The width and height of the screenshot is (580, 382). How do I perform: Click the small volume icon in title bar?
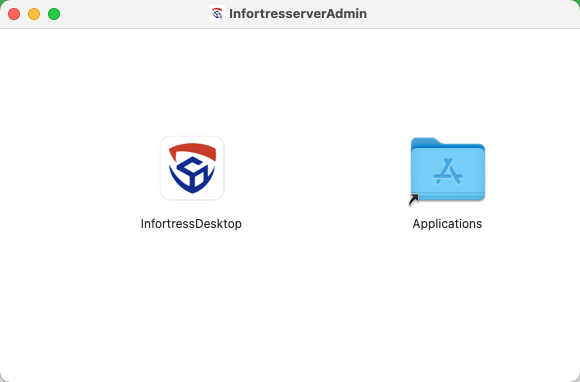click(x=217, y=14)
